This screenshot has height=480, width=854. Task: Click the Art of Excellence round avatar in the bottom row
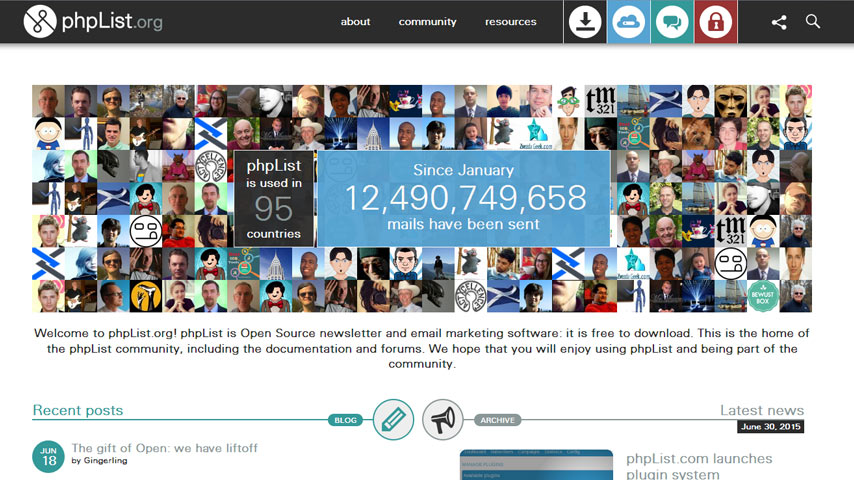pyautogui.click(x=470, y=296)
